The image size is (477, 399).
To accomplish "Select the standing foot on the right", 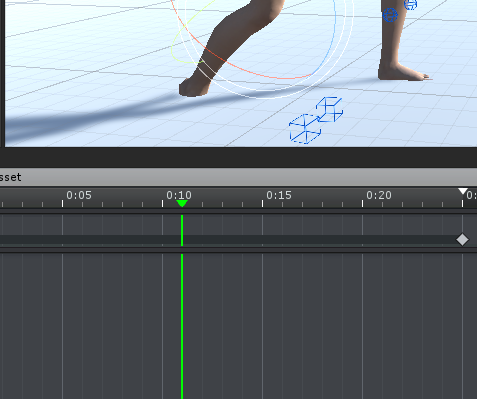I will pos(403,73).
